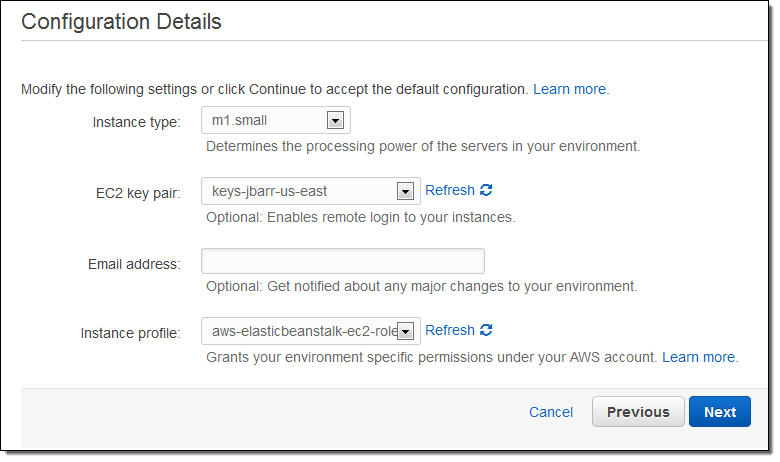Focus the Email address text field
This screenshot has height=462, width=780.
click(342, 261)
